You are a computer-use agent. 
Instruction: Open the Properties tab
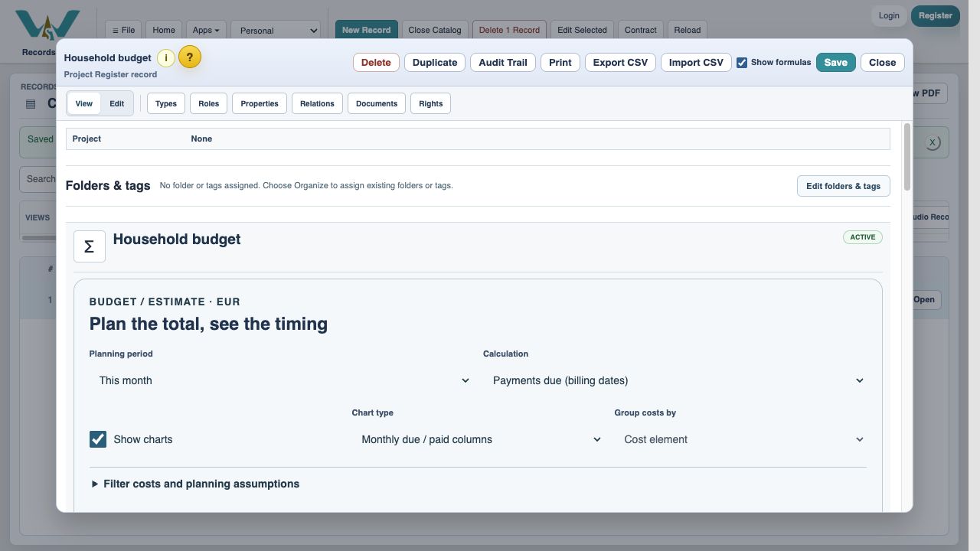(x=260, y=103)
